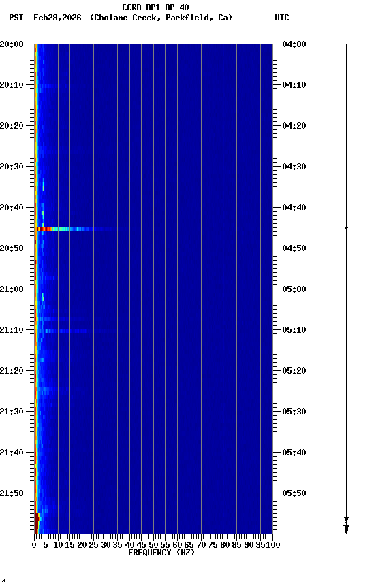
Task: Click the '04:40' UTC time label
Action: (x=294, y=208)
